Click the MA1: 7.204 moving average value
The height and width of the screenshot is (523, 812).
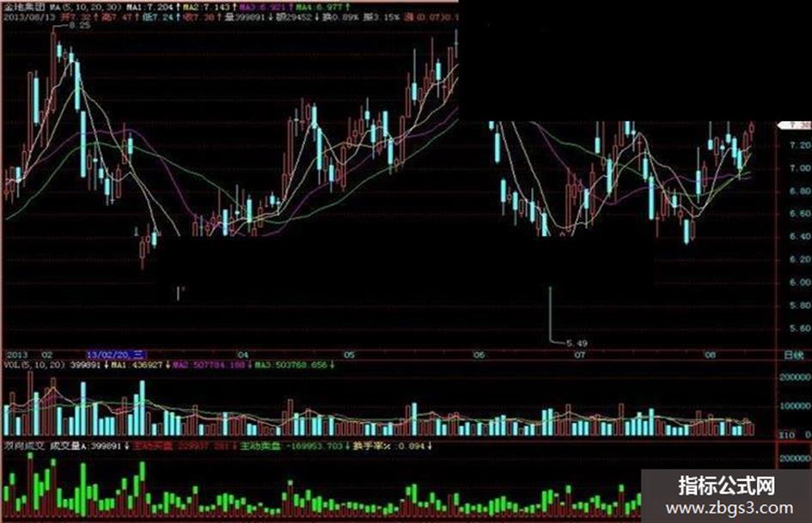pyautogui.click(x=150, y=7)
